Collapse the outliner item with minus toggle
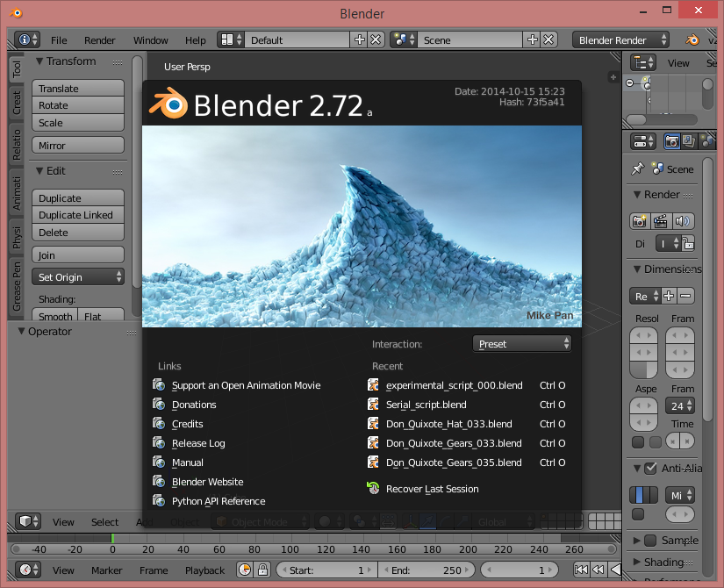Viewport: 724px width, 588px height. click(x=630, y=82)
